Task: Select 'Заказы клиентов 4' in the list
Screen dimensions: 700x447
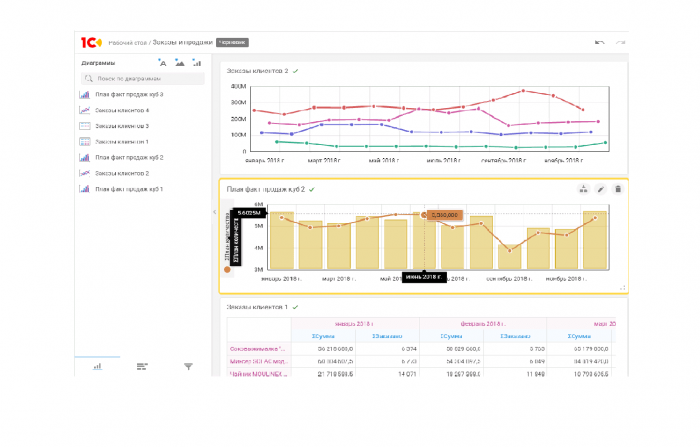Action: click(122, 110)
